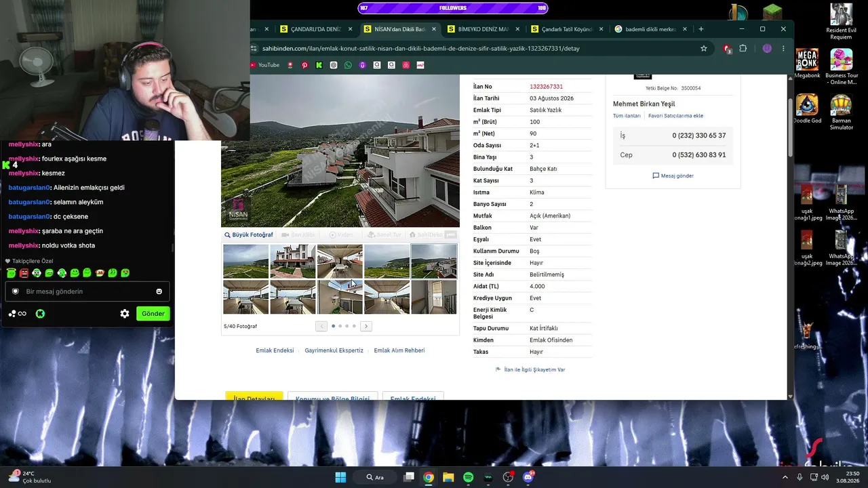The height and width of the screenshot is (488, 868).
Task: Open the Chrome extensions puzzle icon
Action: click(x=743, y=49)
